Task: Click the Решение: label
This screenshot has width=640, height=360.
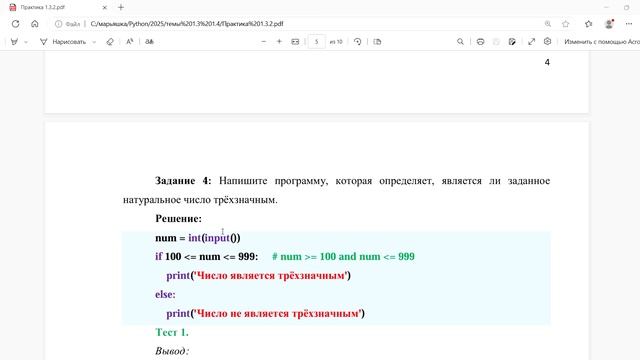Action: pyautogui.click(x=178, y=219)
